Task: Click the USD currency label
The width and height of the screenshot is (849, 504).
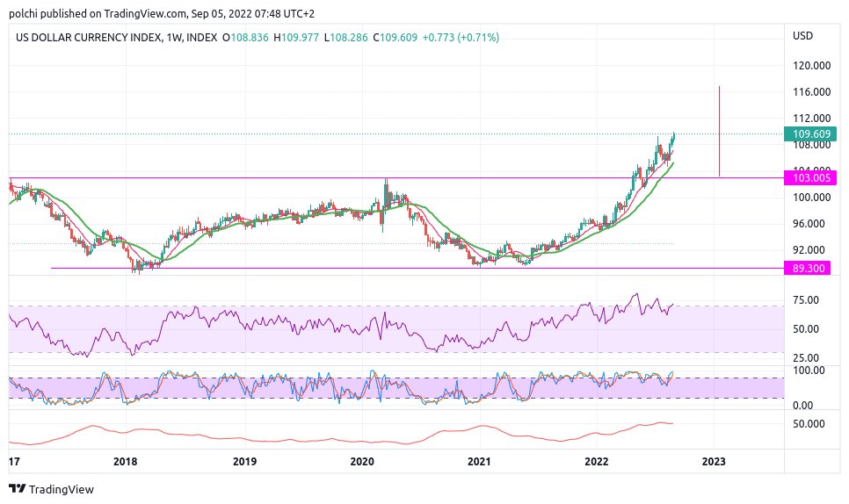Action: (802, 36)
